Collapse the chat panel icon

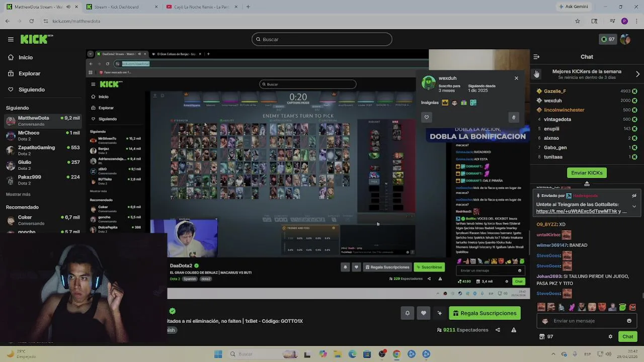(536, 57)
